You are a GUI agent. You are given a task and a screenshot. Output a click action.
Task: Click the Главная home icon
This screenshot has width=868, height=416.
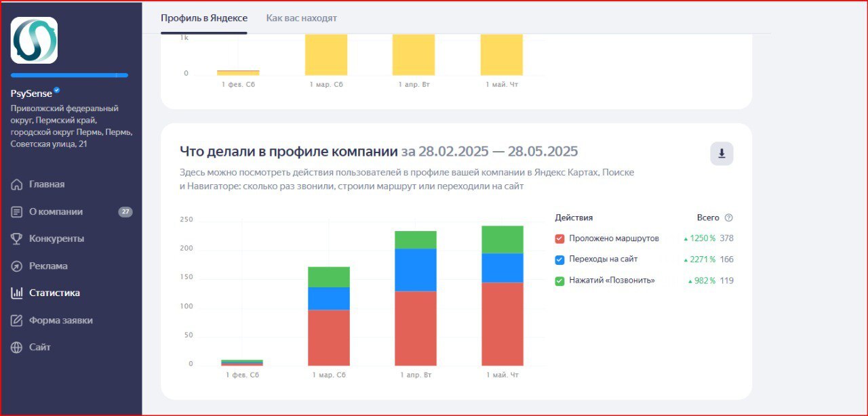tap(17, 184)
